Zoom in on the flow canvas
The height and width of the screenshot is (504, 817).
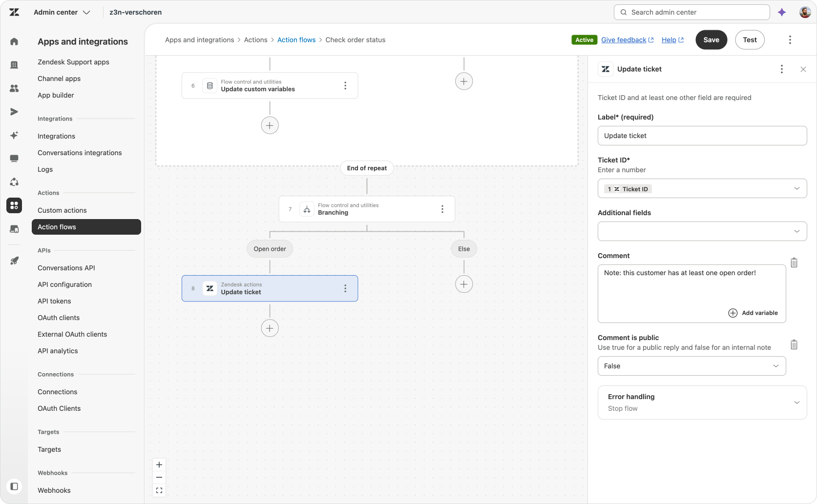point(159,465)
